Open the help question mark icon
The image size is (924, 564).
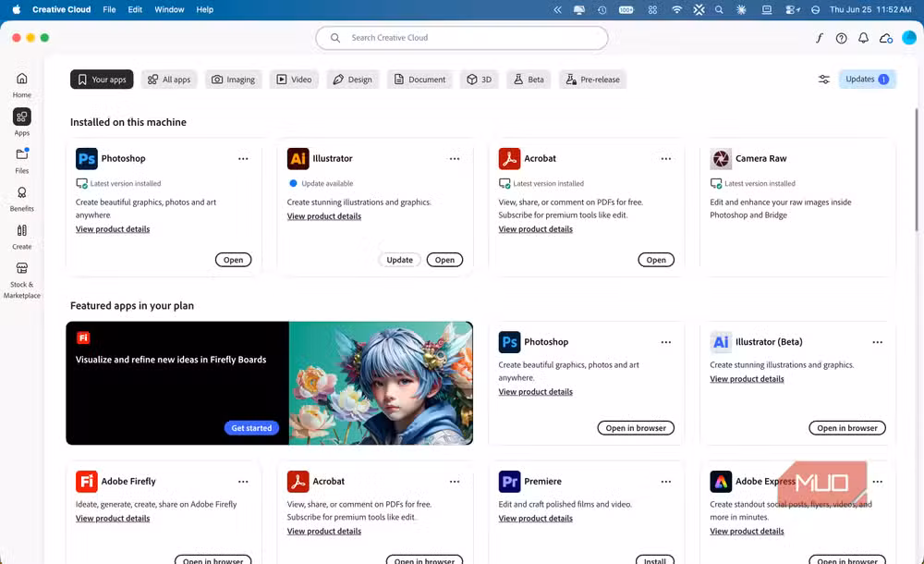pyautogui.click(x=841, y=38)
